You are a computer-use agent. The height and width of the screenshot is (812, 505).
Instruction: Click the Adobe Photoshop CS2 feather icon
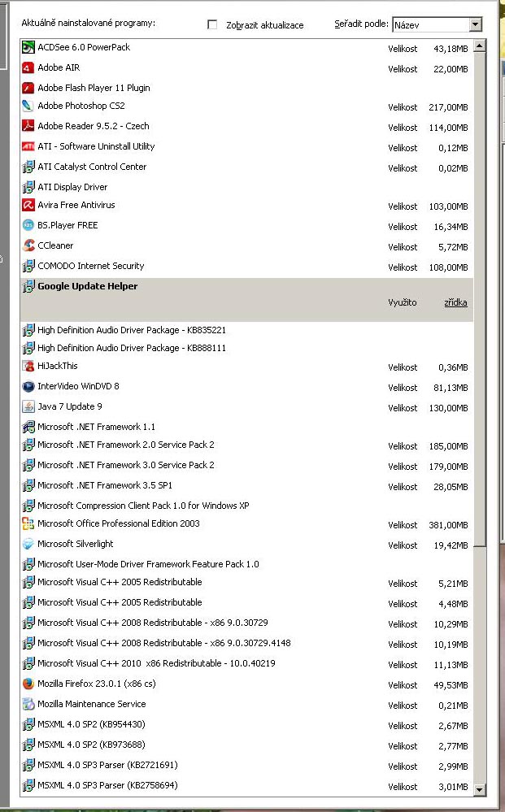tap(28, 106)
